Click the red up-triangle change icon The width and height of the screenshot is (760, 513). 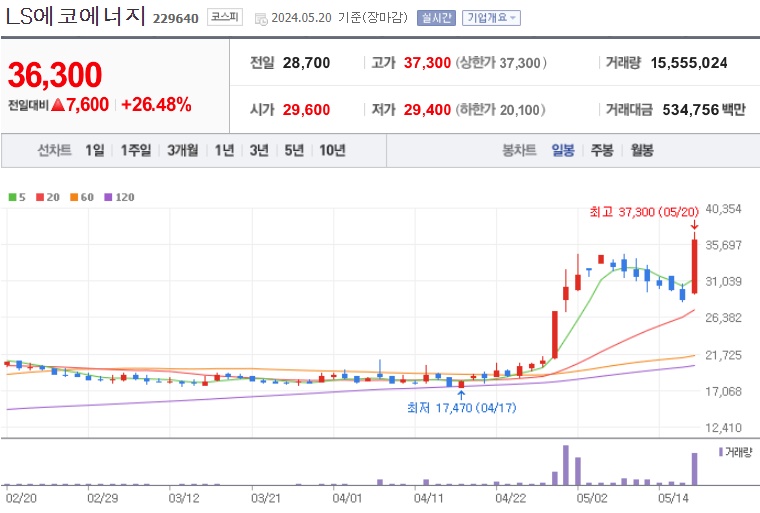58,105
